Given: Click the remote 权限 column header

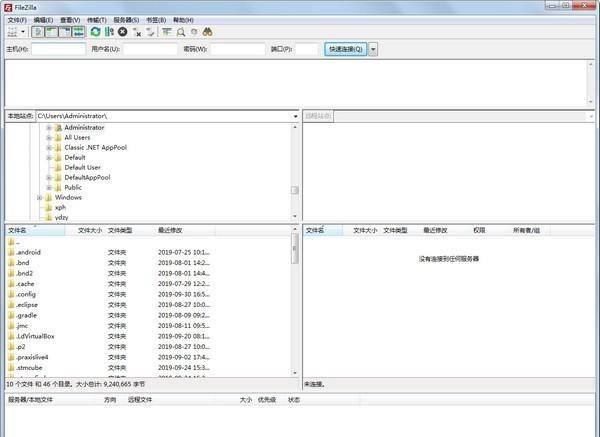Looking at the screenshot, I should coord(479,230).
